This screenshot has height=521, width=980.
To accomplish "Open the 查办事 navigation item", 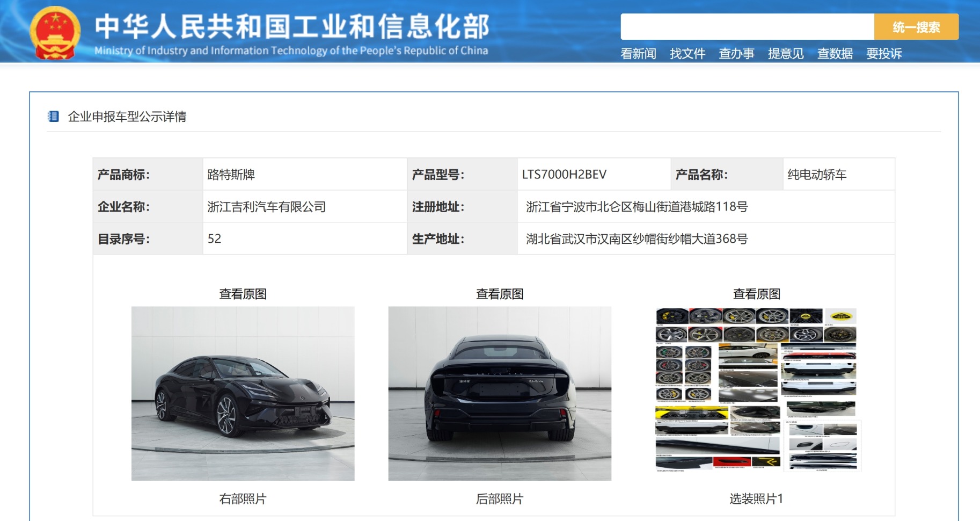I will coord(736,53).
